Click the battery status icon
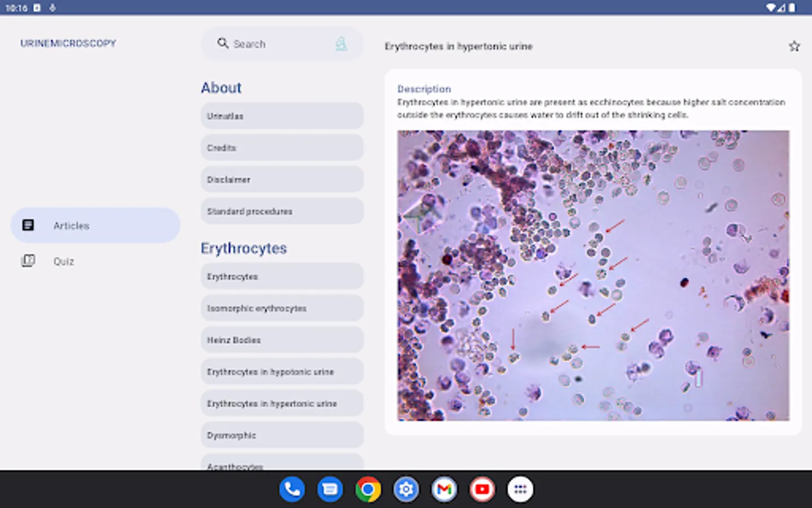The width and height of the screenshot is (812, 508). tap(792, 8)
